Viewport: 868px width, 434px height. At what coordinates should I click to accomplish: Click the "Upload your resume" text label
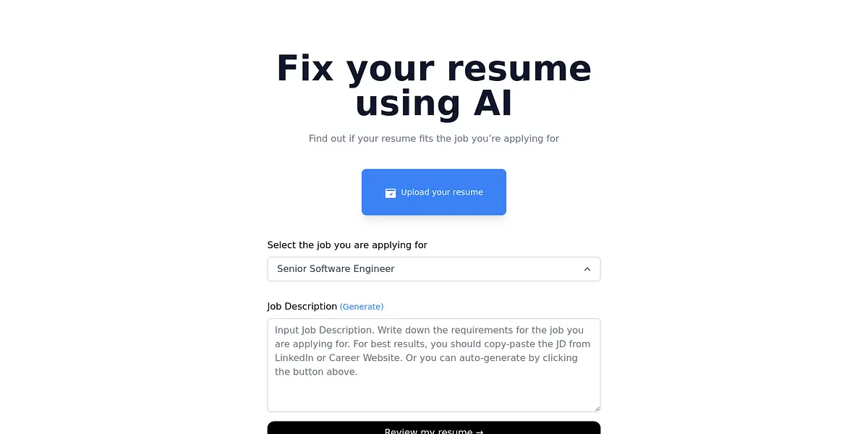coord(442,192)
